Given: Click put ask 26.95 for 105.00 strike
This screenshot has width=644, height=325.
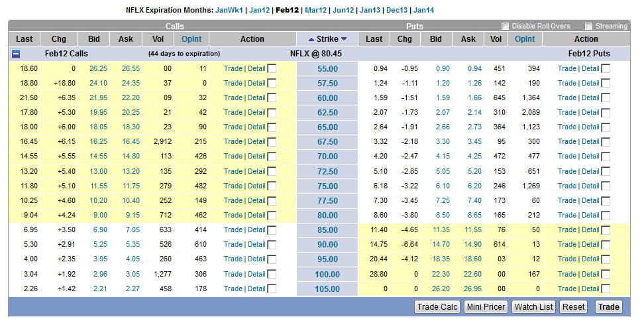Looking at the screenshot, I should (x=472, y=289).
